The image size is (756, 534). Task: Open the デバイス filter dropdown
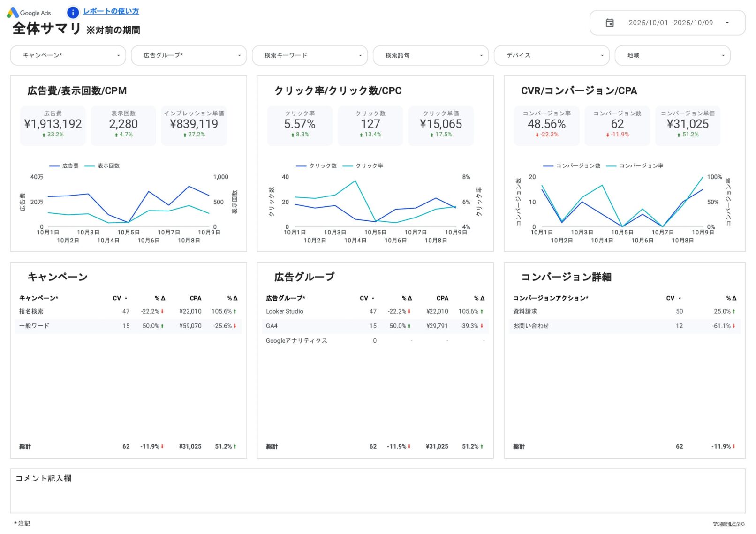coord(552,55)
